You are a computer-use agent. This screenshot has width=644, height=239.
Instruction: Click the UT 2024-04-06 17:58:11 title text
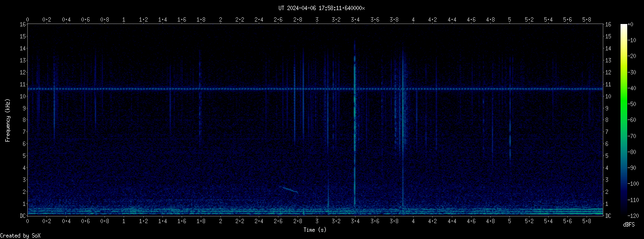click(322, 8)
